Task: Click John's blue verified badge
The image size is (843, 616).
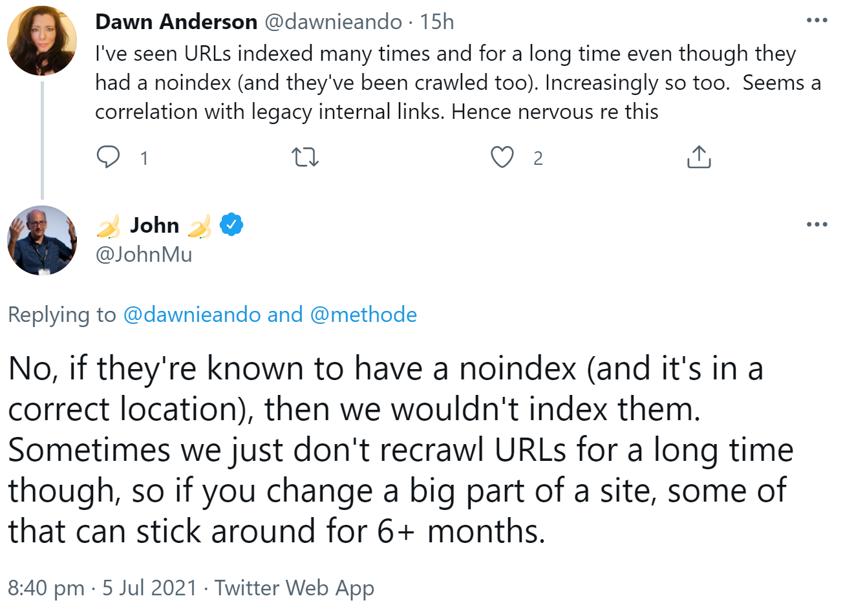Action: (x=231, y=224)
